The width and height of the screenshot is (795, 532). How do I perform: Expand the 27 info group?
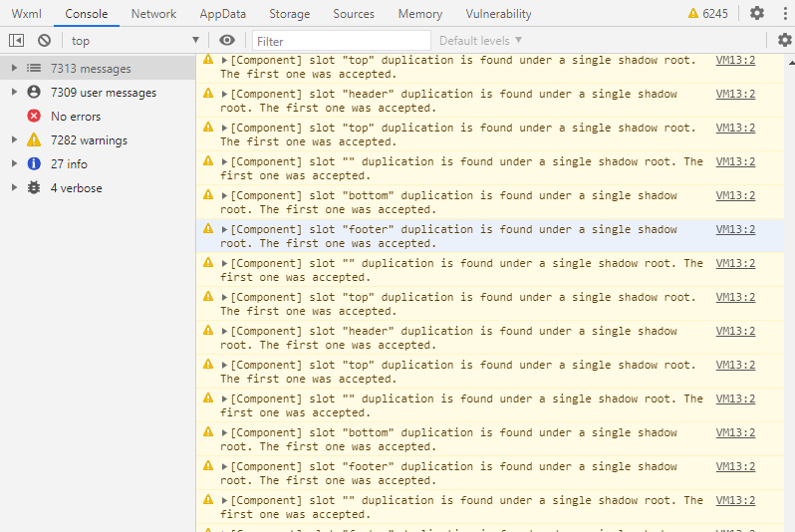tap(14, 163)
